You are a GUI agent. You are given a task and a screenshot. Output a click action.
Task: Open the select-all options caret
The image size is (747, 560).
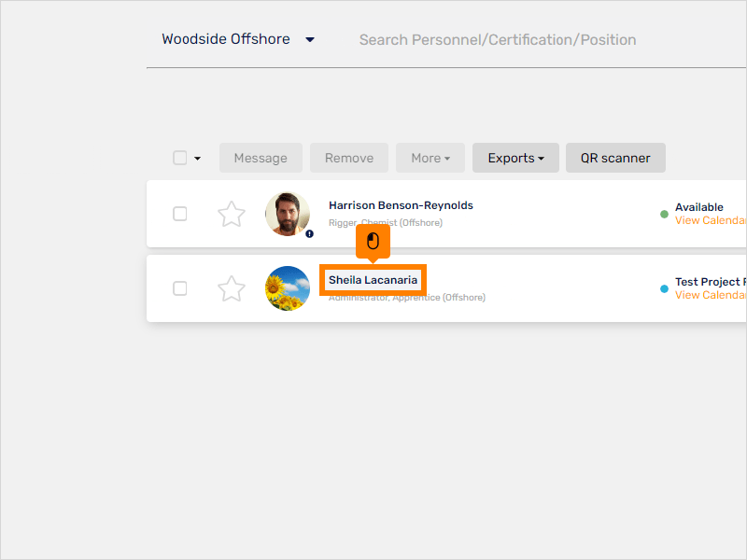pos(198,158)
